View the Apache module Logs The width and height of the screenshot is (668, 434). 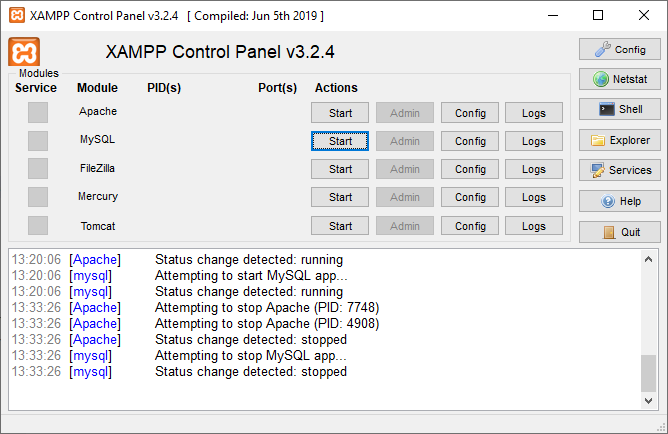[534, 113]
